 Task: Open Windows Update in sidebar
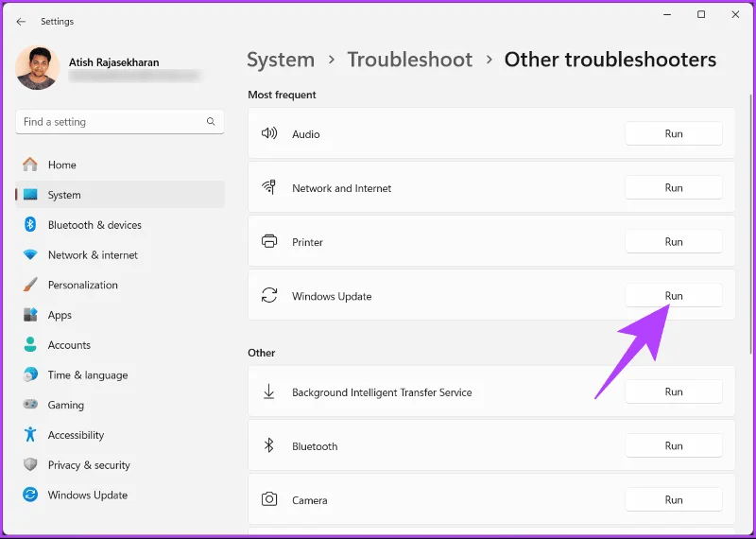120,495
